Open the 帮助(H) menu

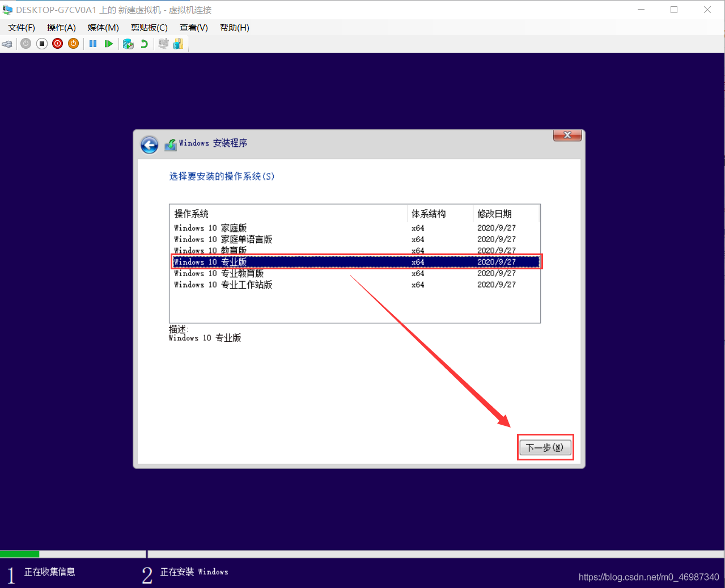[235, 28]
